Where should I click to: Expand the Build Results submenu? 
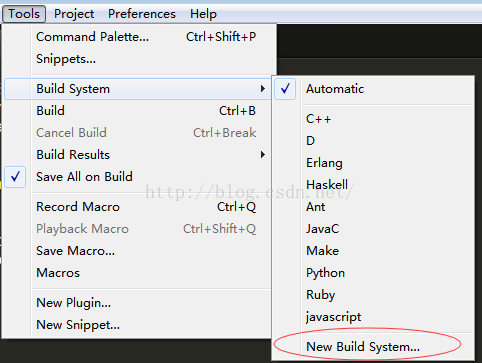point(138,155)
